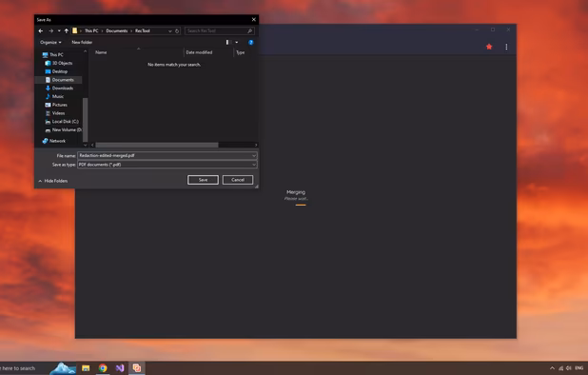Screen dimensions: 588x375
Task: Sort by the Date modified column header
Action: pyautogui.click(x=199, y=52)
